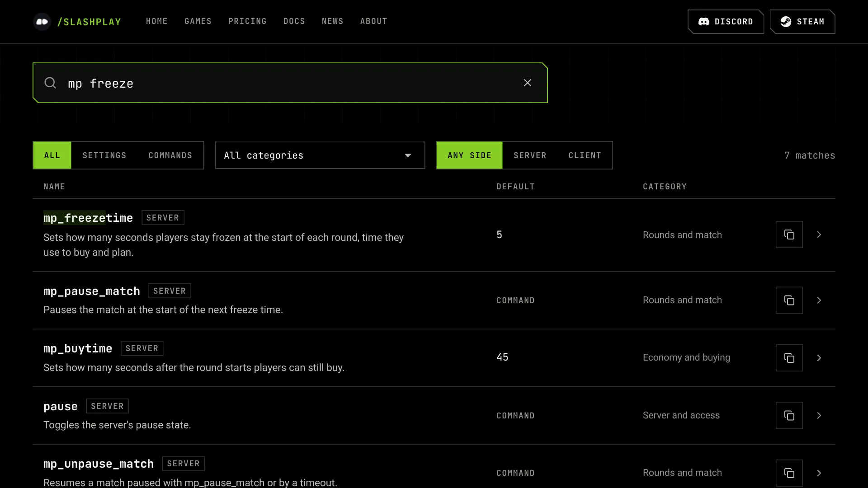Filter by COMMANDS only
This screenshot has height=488, width=868.
point(170,155)
